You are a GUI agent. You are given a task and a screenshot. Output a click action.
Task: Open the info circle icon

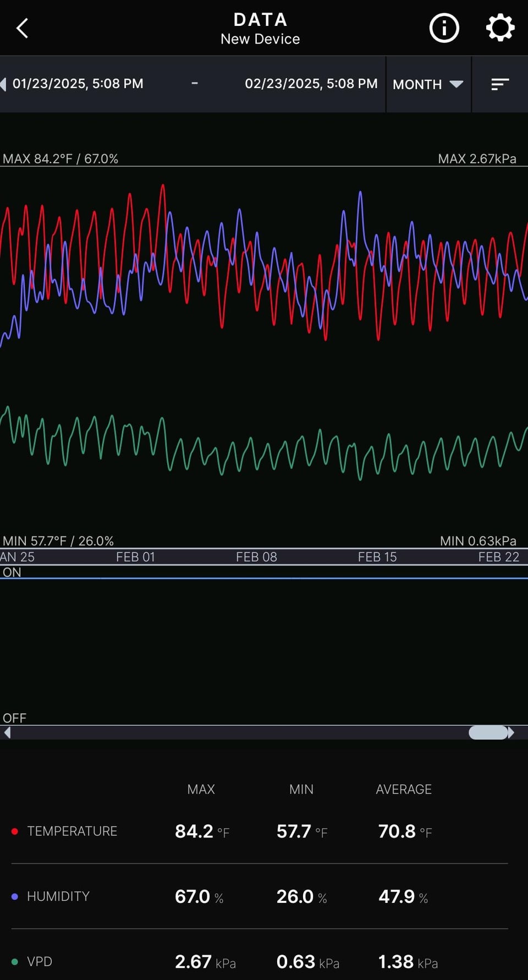pyautogui.click(x=444, y=28)
